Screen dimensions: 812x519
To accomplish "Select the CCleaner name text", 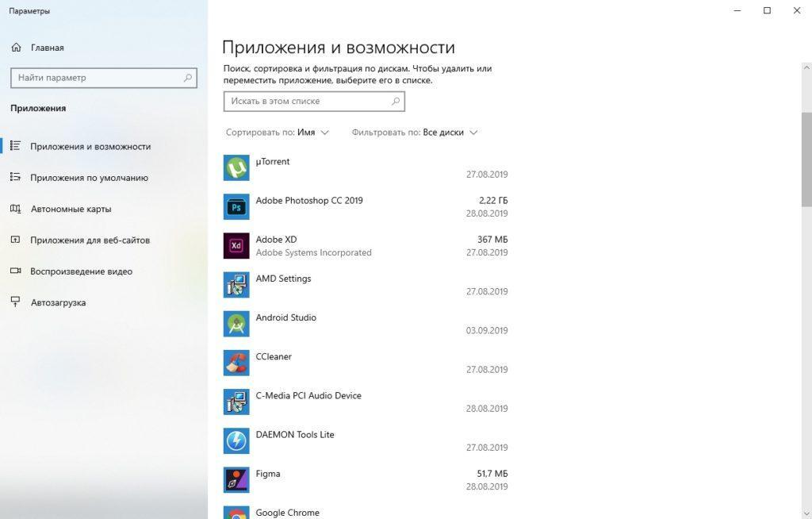I will click(x=274, y=356).
